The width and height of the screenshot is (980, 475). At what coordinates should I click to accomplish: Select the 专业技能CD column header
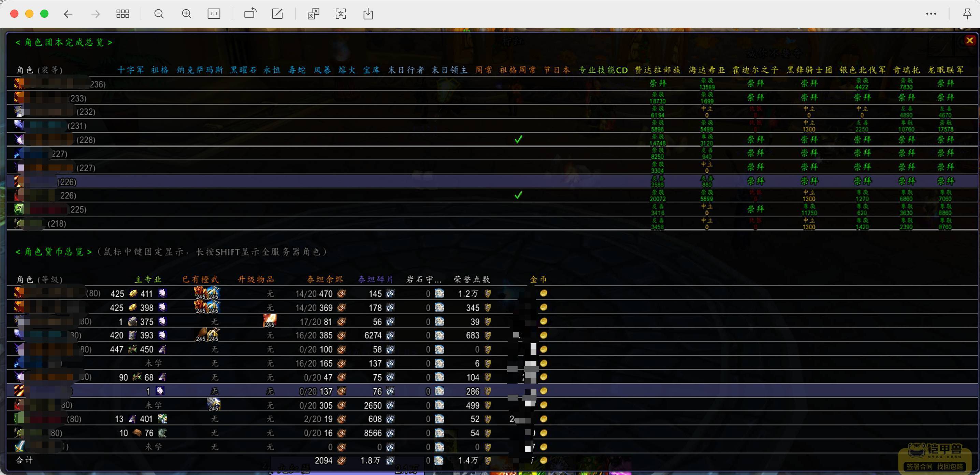[603, 70]
